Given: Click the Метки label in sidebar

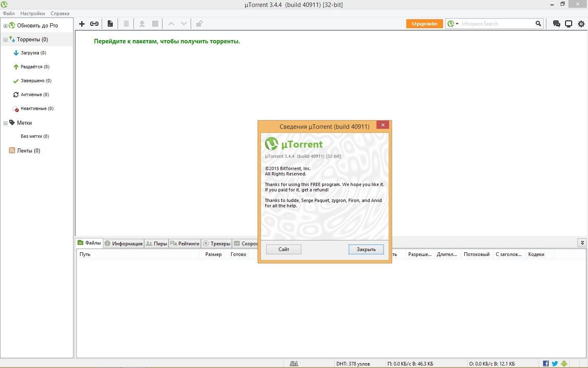Looking at the screenshot, I should point(24,123).
